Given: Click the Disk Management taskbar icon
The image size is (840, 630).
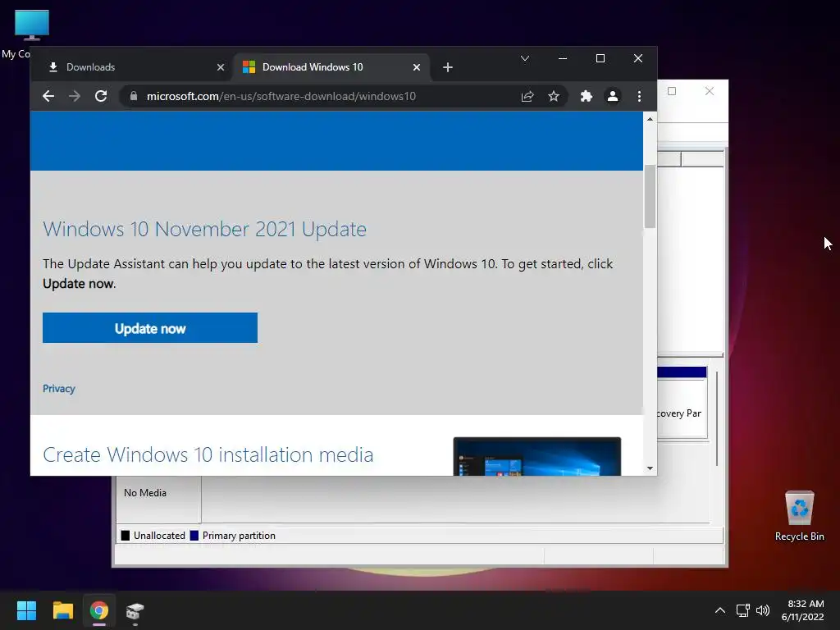Looking at the screenshot, I should pyautogui.click(x=135, y=610).
